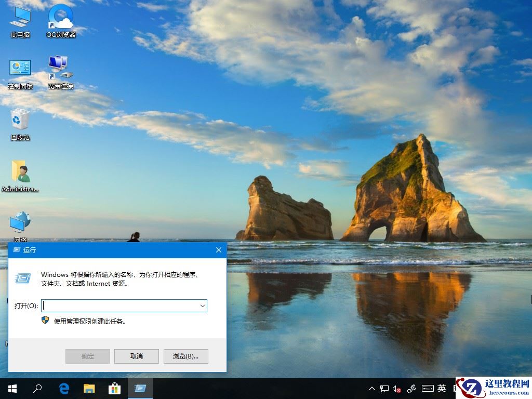
Task: Click the 浏览(B) browse button
Action: pyautogui.click(x=185, y=356)
